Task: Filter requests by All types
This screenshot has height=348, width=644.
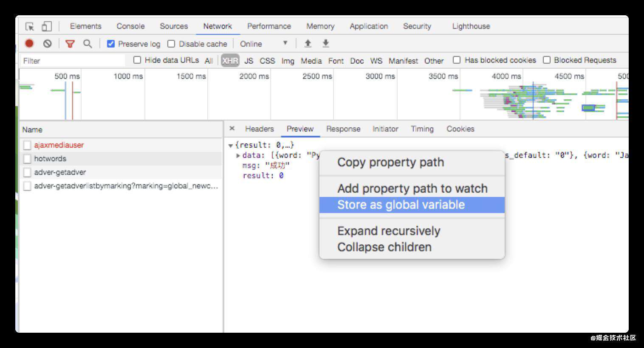Action: pos(209,61)
